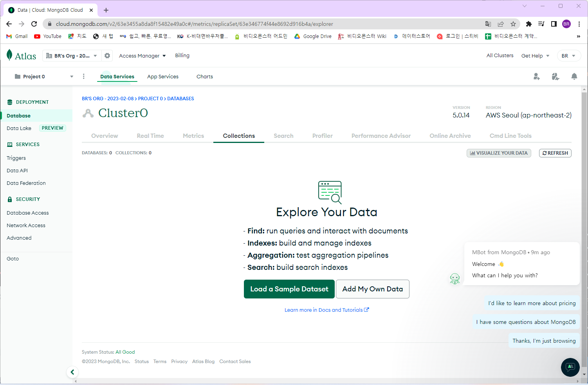Open BR user account dropdown

click(x=569, y=56)
